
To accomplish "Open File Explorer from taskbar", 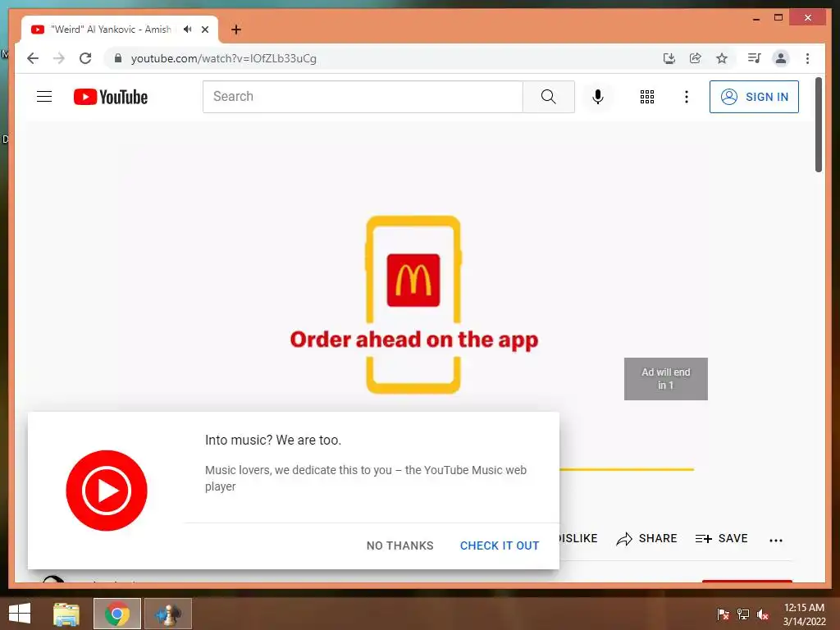I will pyautogui.click(x=66, y=614).
